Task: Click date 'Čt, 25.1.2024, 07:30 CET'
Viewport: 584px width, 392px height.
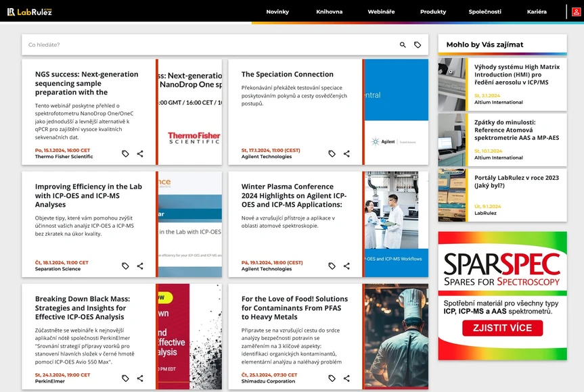Action: point(269,375)
